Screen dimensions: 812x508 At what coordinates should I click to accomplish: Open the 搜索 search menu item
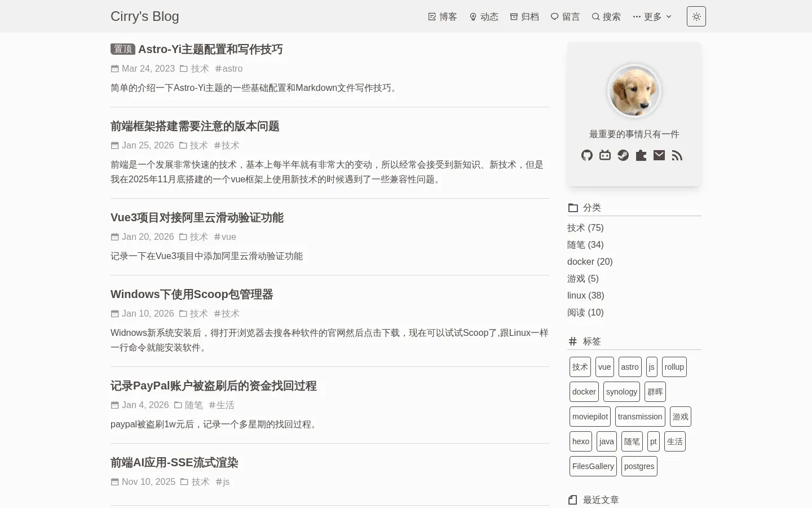[x=606, y=17]
